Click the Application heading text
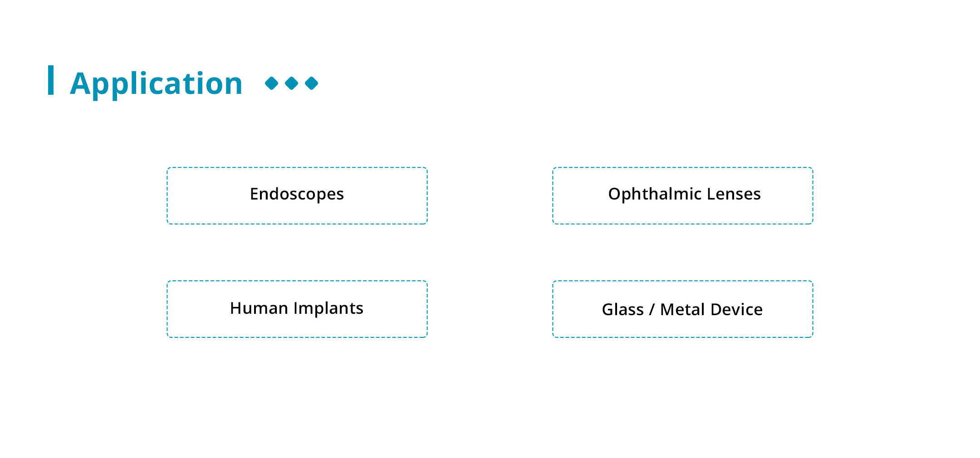The image size is (980, 458). [x=157, y=84]
